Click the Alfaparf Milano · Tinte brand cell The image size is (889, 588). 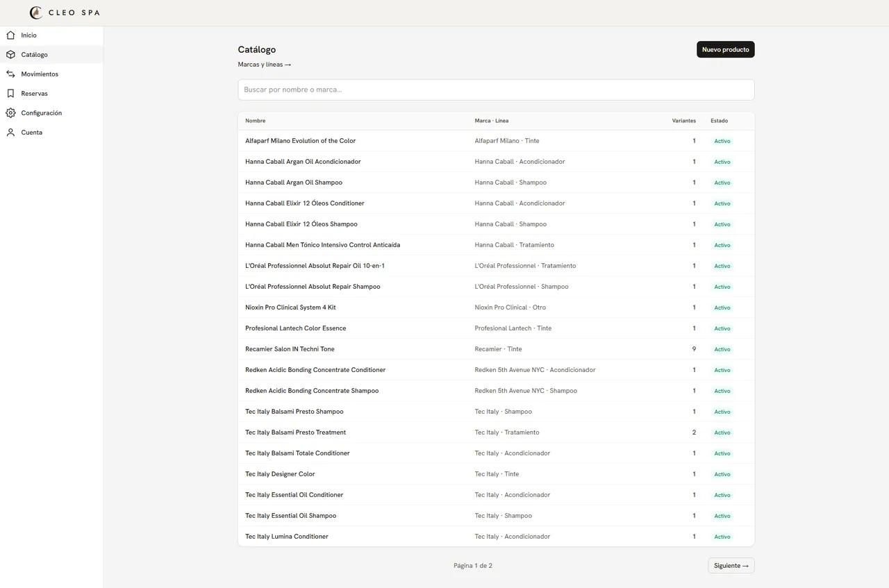tap(507, 141)
